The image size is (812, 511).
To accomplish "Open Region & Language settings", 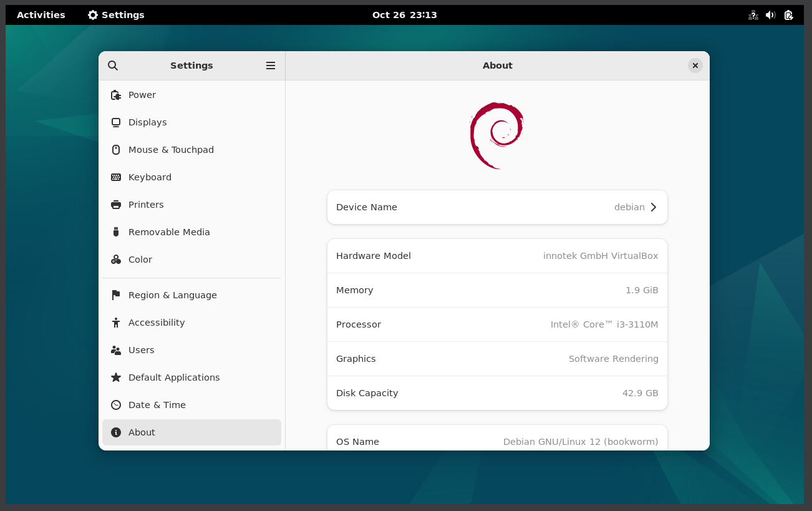I will tap(172, 295).
